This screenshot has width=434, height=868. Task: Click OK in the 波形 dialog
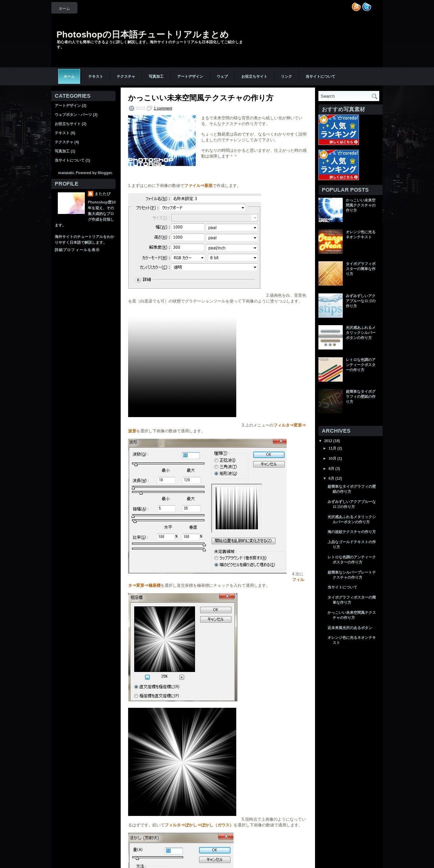269,455
